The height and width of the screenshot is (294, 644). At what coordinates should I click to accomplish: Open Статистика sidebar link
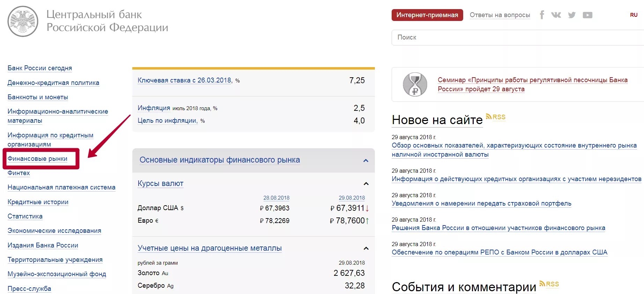25,216
